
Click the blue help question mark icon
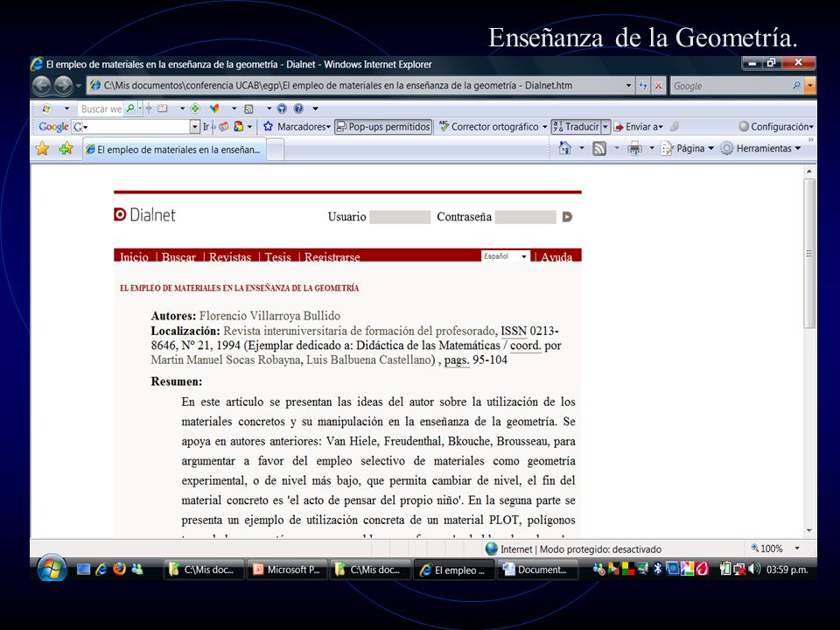click(298, 108)
